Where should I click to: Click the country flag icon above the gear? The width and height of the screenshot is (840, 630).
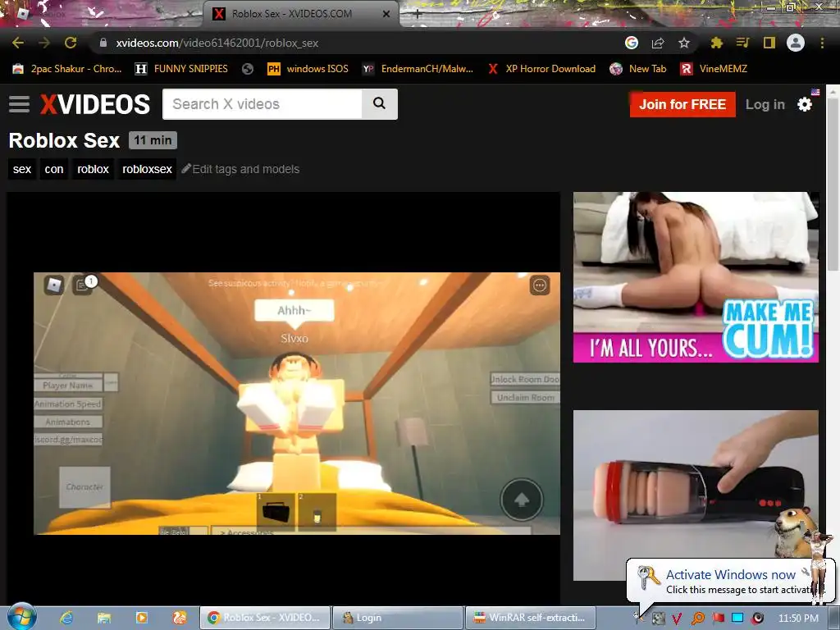tap(815, 92)
